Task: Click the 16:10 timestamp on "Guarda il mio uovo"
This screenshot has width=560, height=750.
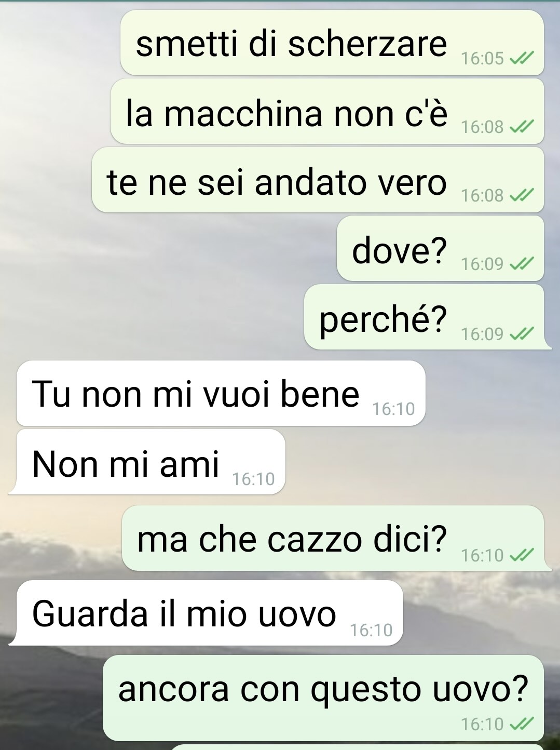Action: (371, 630)
